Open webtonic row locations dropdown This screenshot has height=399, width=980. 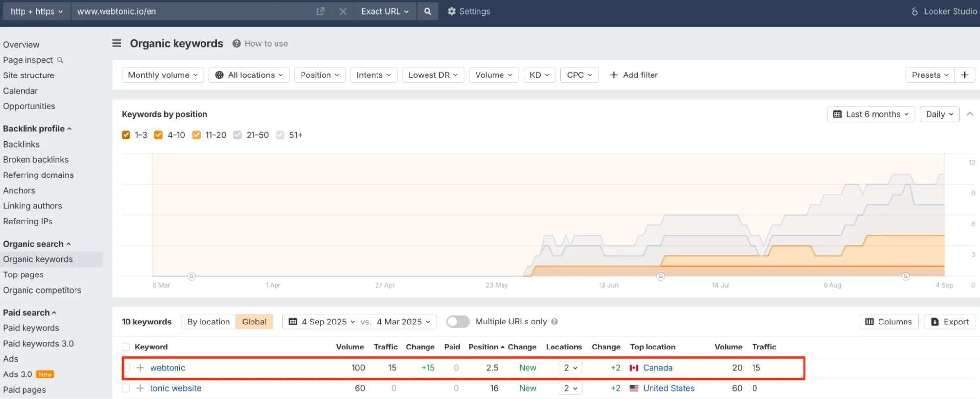(570, 368)
